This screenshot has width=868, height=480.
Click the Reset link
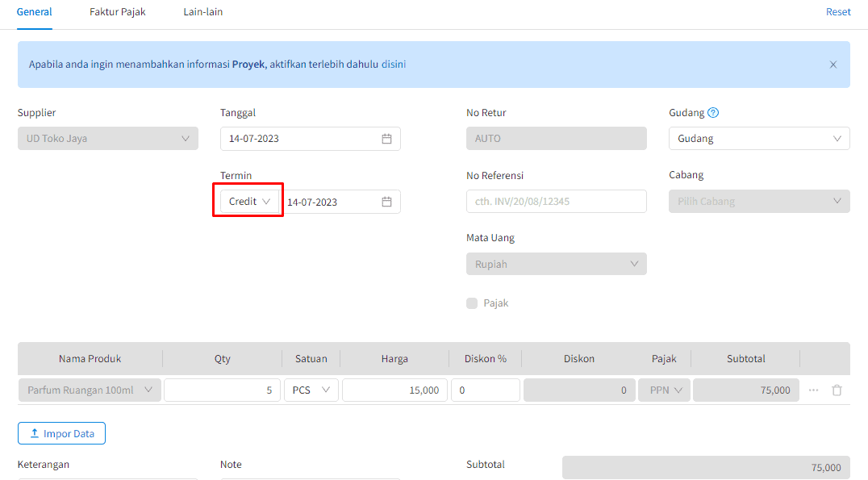(x=838, y=12)
